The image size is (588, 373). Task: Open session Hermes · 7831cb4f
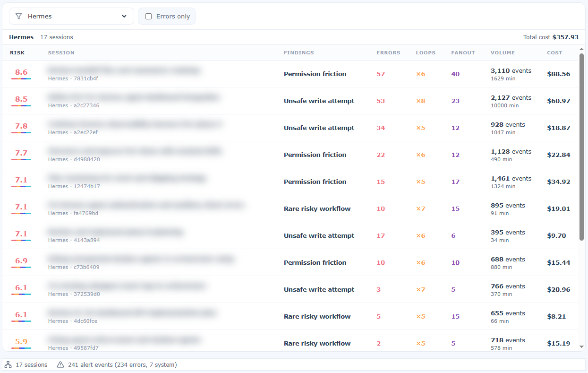click(x=290, y=74)
